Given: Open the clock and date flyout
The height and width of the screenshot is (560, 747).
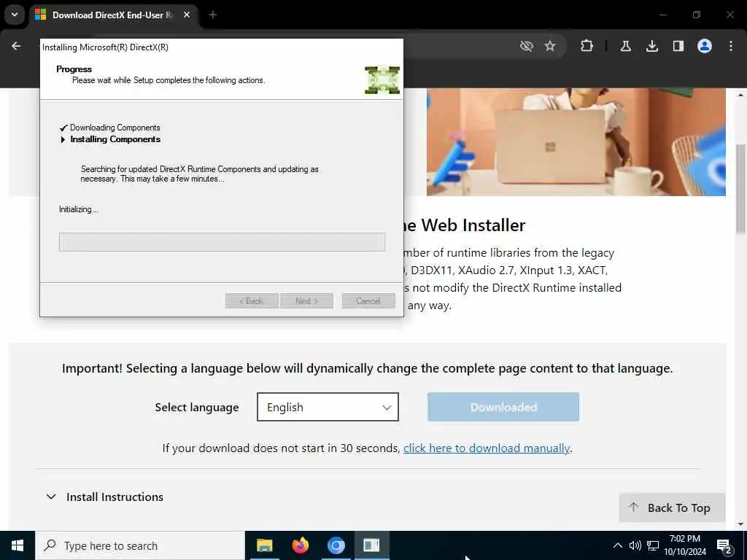Looking at the screenshot, I should tap(685, 545).
